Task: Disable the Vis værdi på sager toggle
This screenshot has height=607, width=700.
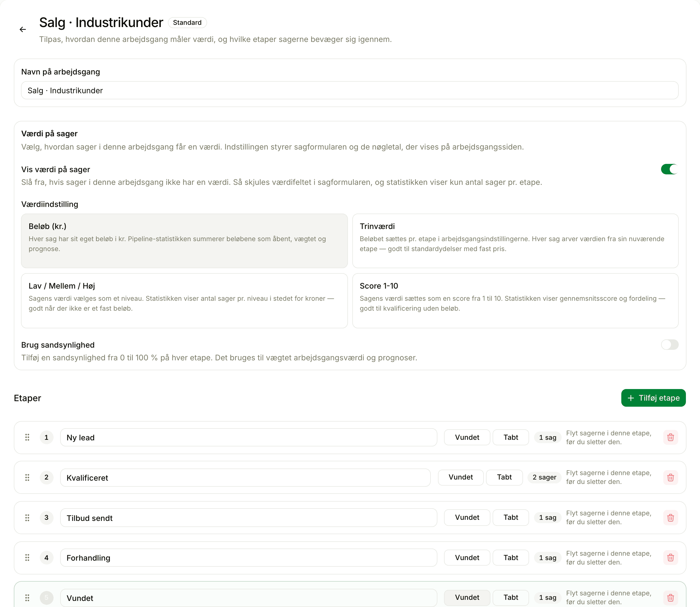Action: point(670,169)
